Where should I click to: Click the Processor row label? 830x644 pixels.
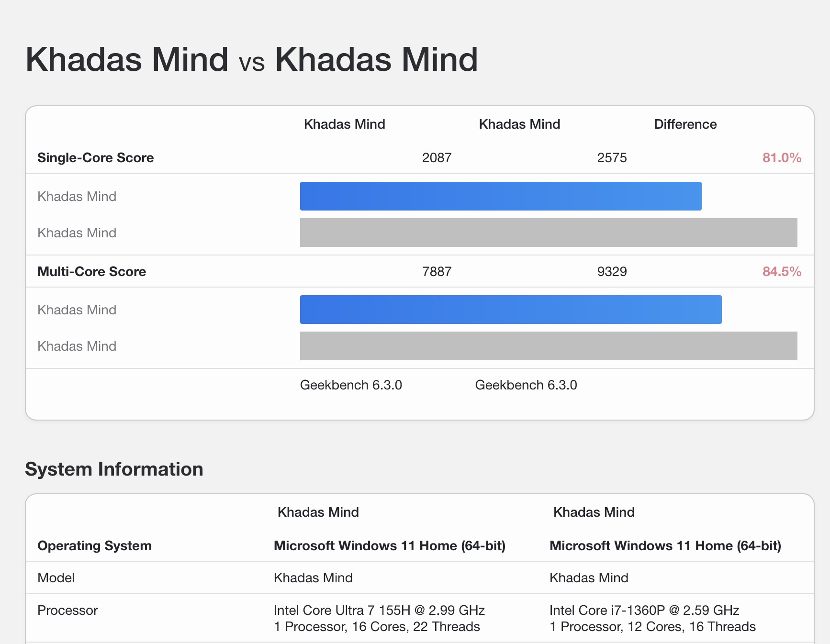(x=67, y=611)
